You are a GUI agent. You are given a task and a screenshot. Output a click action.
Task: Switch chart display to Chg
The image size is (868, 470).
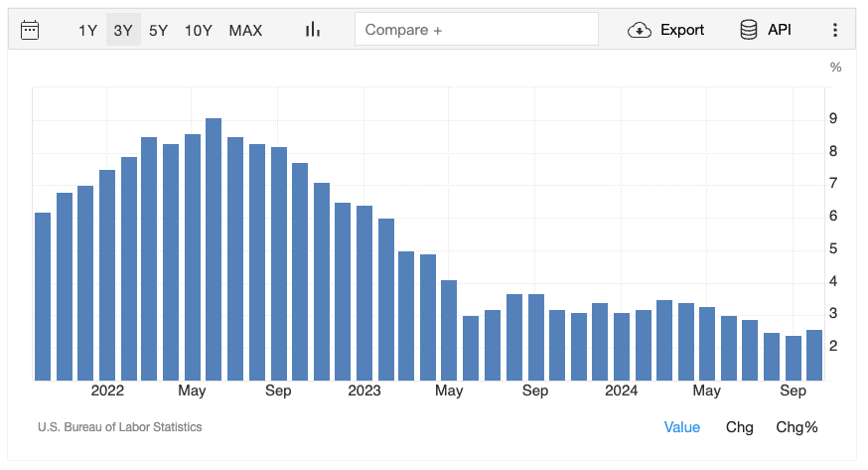[x=739, y=427]
